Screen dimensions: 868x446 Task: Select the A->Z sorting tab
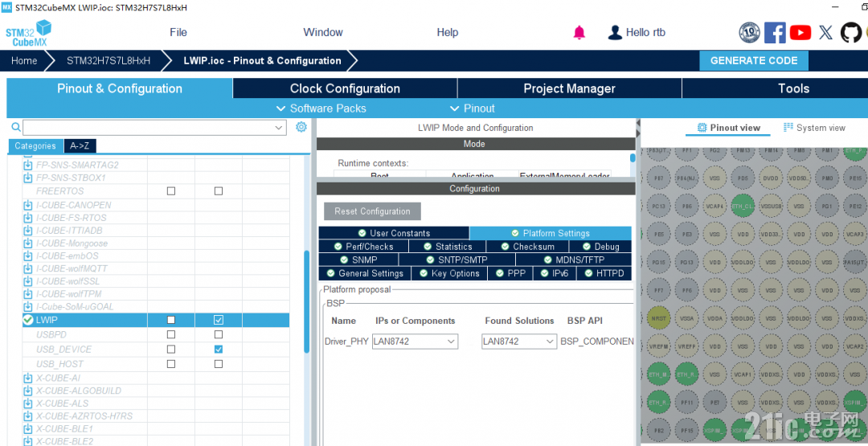(80, 146)
